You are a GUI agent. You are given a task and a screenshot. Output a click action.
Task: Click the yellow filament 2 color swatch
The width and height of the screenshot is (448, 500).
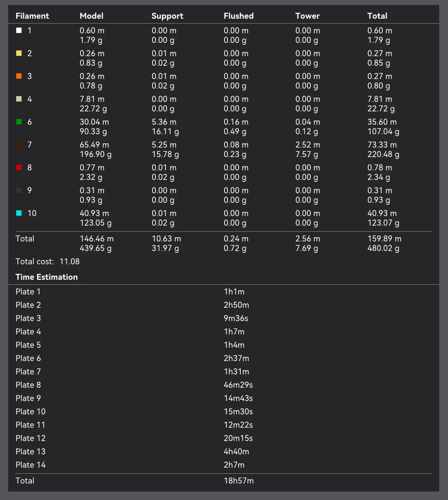click(19, 53)
